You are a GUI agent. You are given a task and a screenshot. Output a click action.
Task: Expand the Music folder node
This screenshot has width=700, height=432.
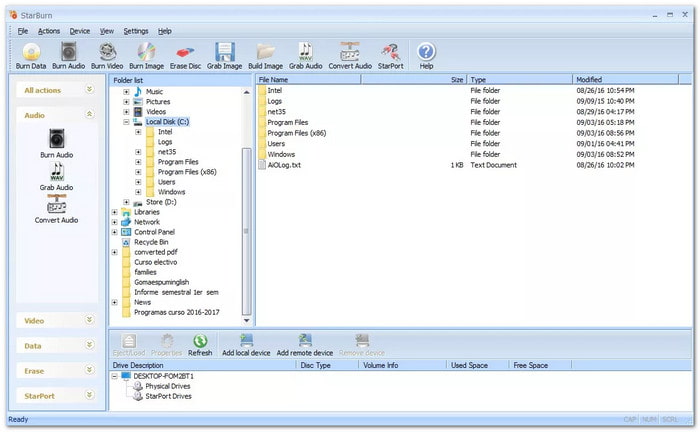click(x=126, y=92)
